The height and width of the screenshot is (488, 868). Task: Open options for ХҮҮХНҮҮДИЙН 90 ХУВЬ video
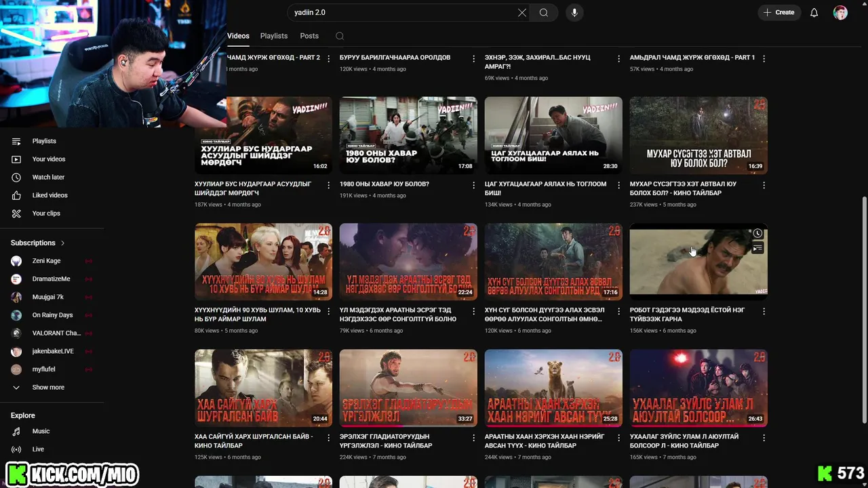click(x=329, y=311)
